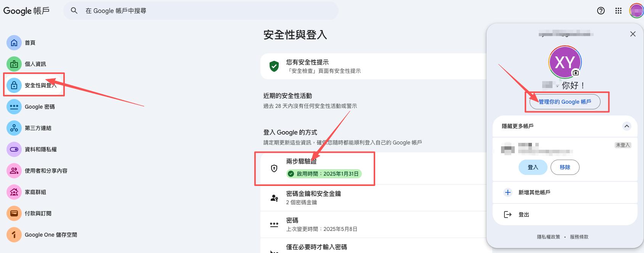
Task: Click the plus icon for adding account
Action: (x=508, y=192)
